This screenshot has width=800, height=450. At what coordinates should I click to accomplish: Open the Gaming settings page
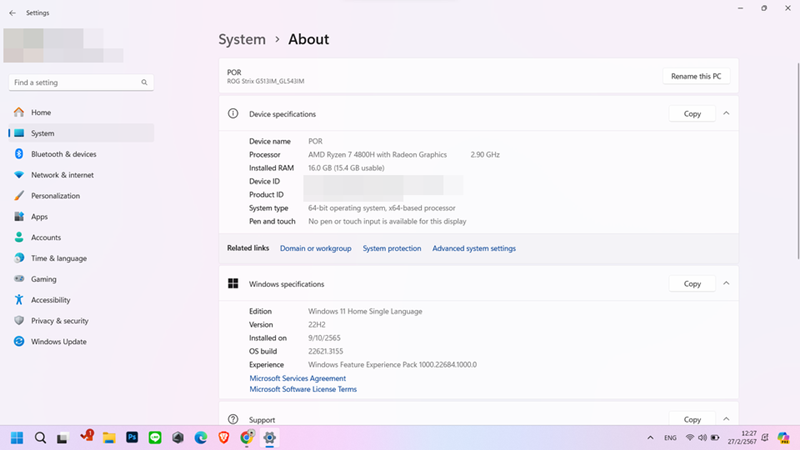[x=43, y=279]
